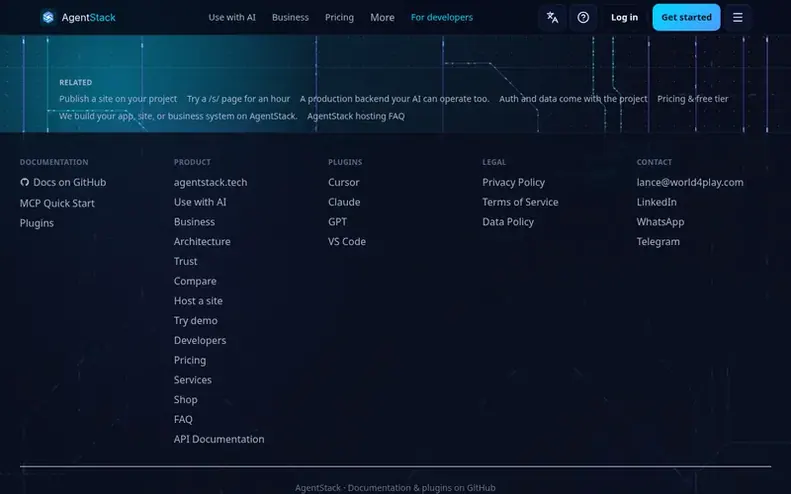This screenshot has height=494, width=791.
Task: Open VS Code plugin link
Action: pyautogui.click(x=347, y=242)
